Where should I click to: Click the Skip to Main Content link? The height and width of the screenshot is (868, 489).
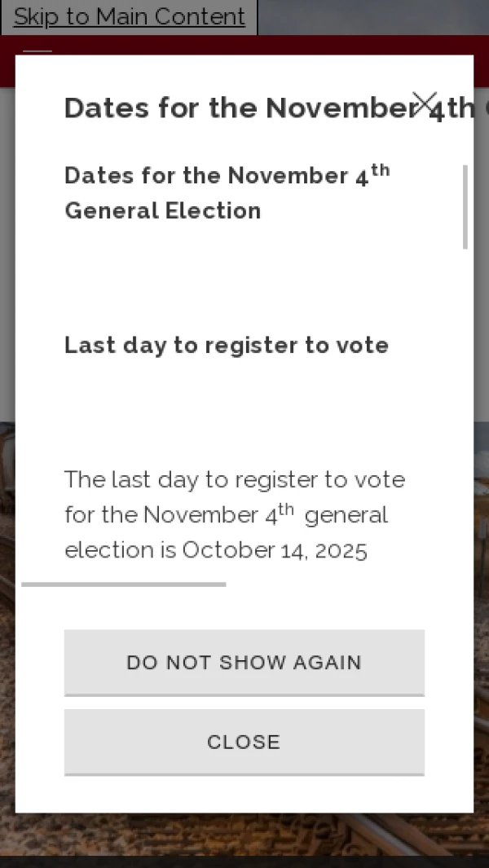point(129,17)
